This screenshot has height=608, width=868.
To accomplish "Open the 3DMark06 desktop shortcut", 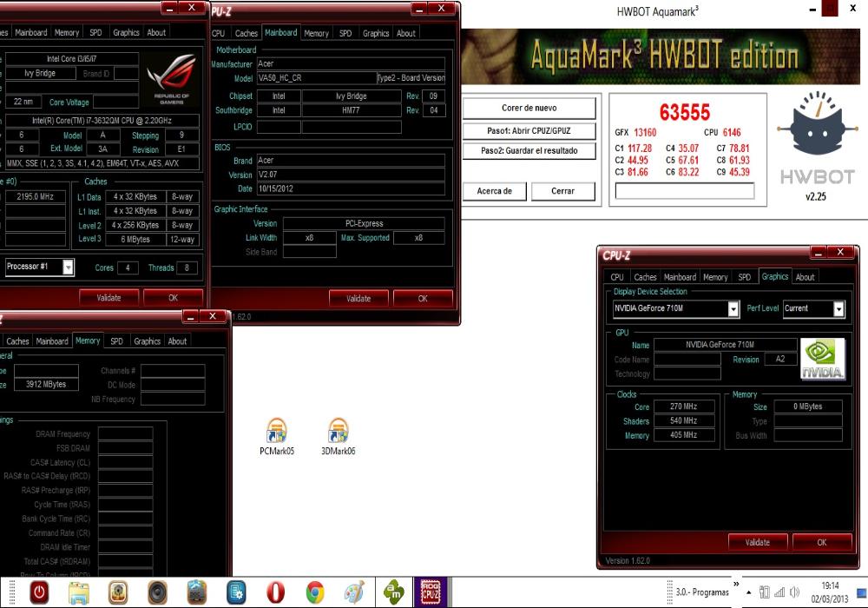I will pyautogui.click(x=339, y=436).
